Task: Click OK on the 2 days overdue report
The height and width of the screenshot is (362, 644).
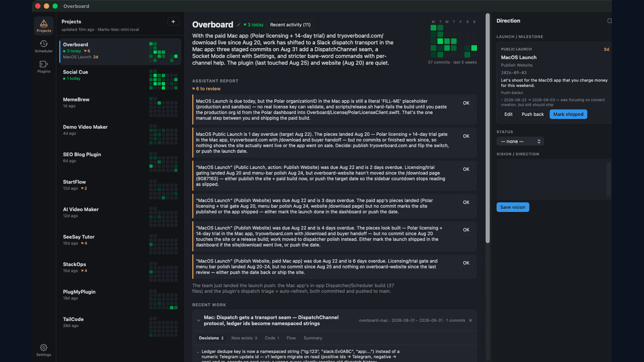Action: [466, 169]
